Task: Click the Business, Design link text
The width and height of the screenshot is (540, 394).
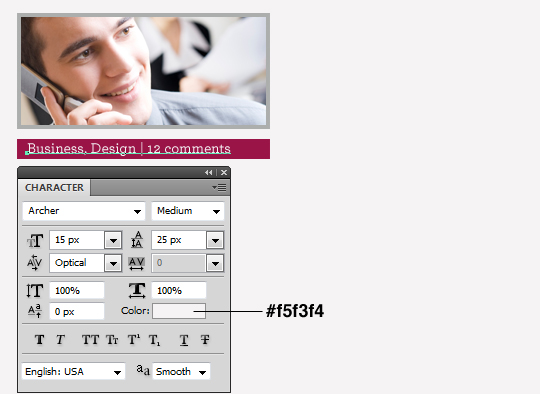Action: [x=82, y=148]
